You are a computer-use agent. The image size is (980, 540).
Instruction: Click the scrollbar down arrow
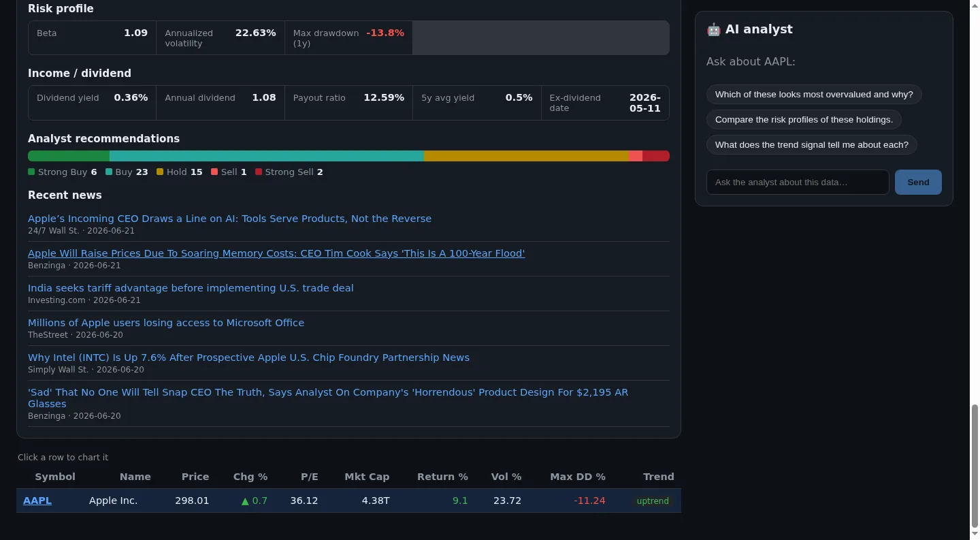point(975,534)
